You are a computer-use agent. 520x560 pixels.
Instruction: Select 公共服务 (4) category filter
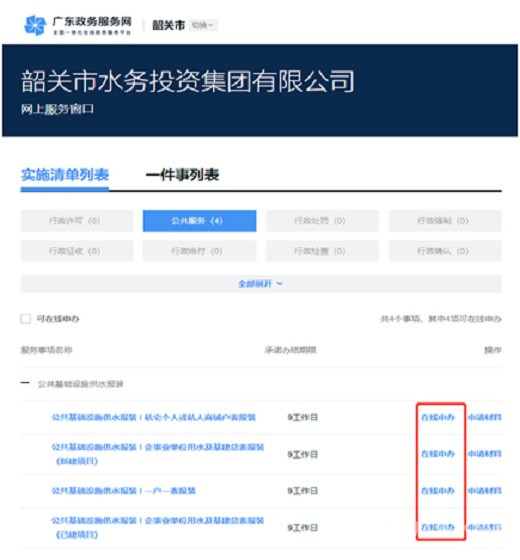(x=199, y=221)
